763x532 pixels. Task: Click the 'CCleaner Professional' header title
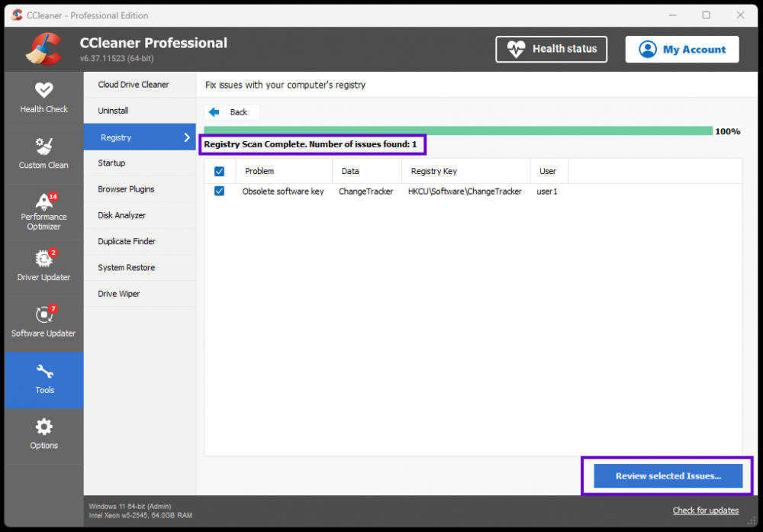(x=153, y=43)
